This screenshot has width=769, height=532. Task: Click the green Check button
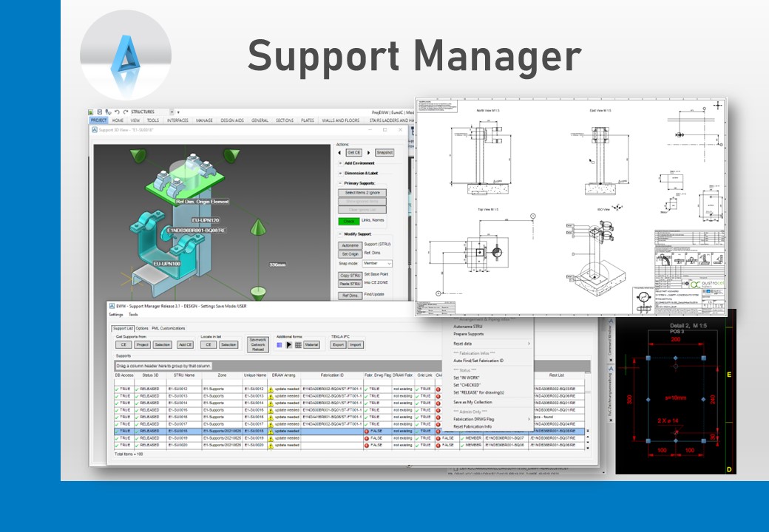coord(348,221)
